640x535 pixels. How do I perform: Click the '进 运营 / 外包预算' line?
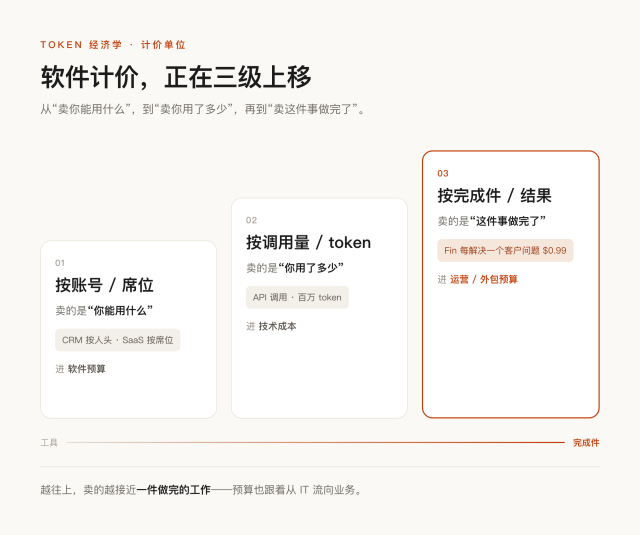pyautogui.click(x=478, y=279)
